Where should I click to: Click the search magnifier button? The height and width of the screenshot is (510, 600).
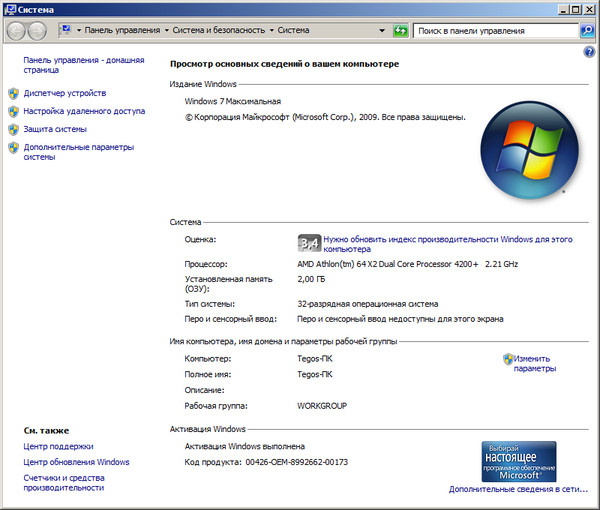pyautogui.click(x=587, y=30)
